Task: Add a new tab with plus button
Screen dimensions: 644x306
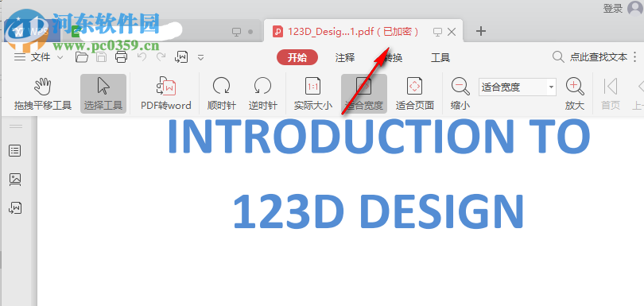Action: tap(480, 31)
